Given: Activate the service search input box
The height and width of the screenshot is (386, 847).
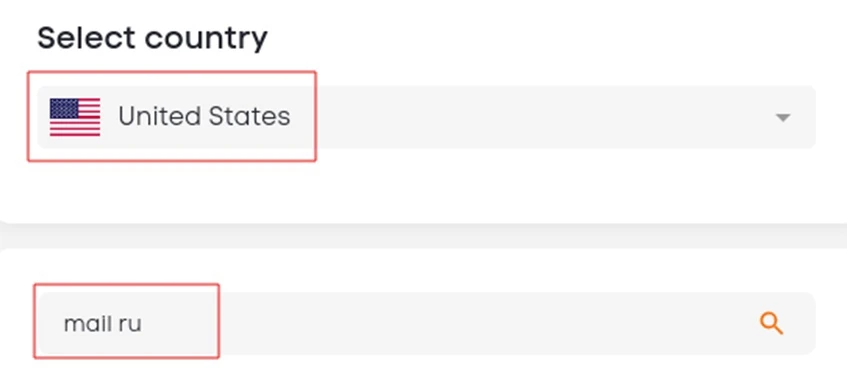Looking at the screenshot, I should click(426, 323).
